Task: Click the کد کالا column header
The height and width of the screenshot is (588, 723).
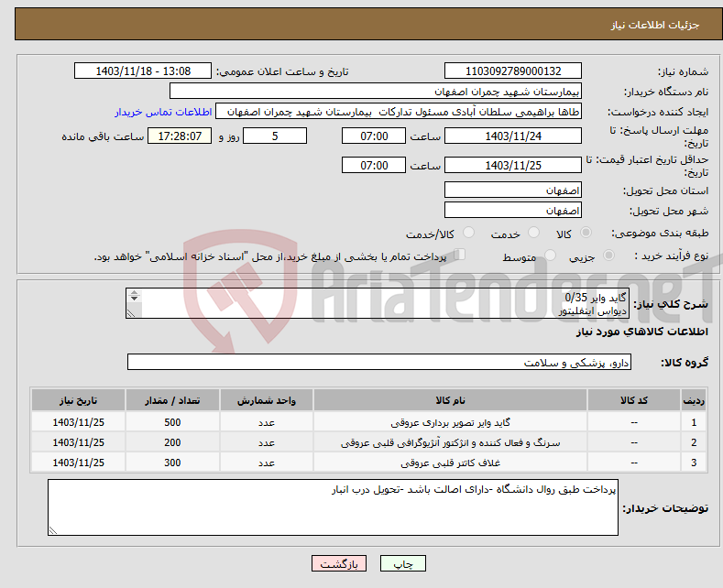Action: (634, 400)
